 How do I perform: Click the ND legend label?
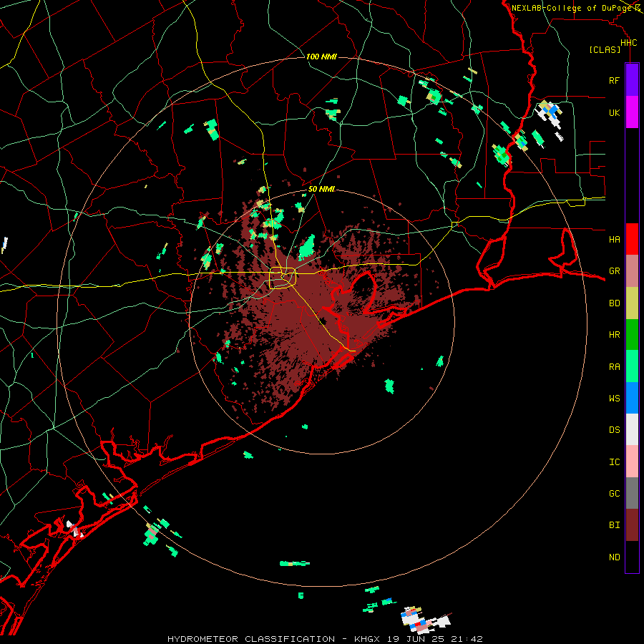[614, 557]
